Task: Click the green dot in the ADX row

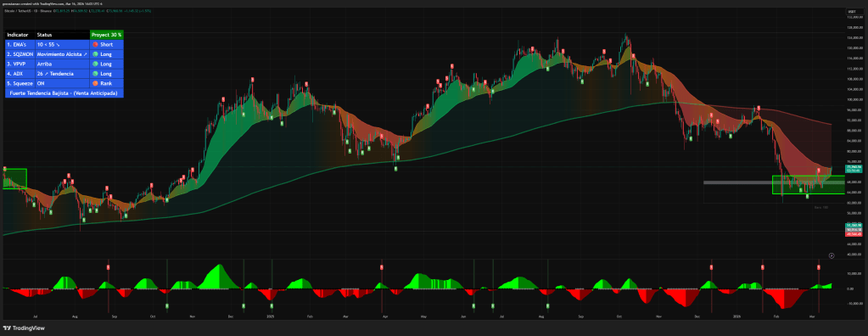Action: click(x=95, y=74)
